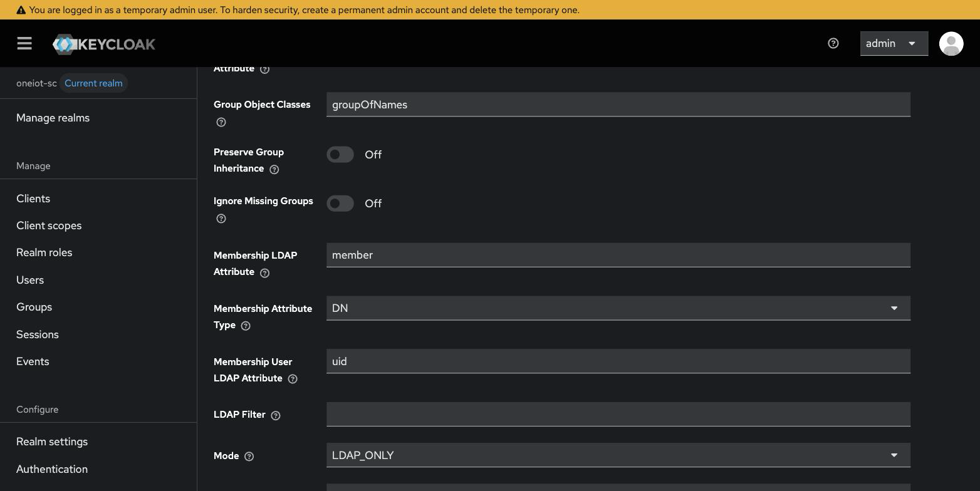Show help for LDAP Filter

click(x=276, y=415)
